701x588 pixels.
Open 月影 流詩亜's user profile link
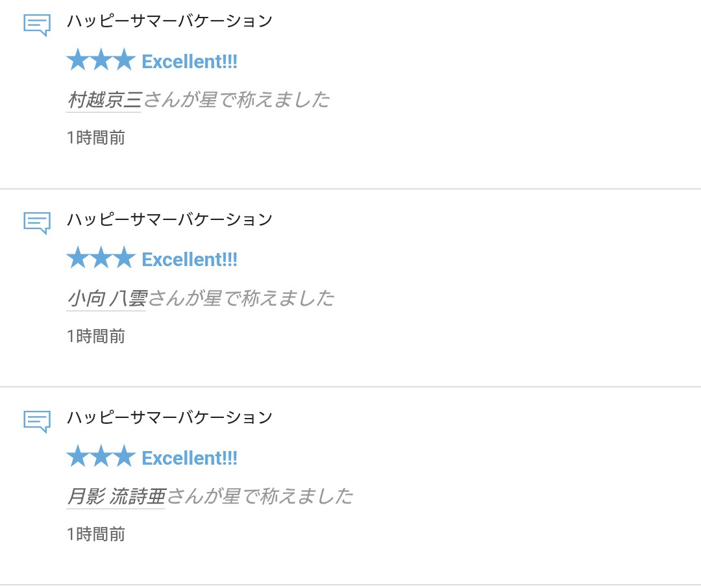click(116, 496)
